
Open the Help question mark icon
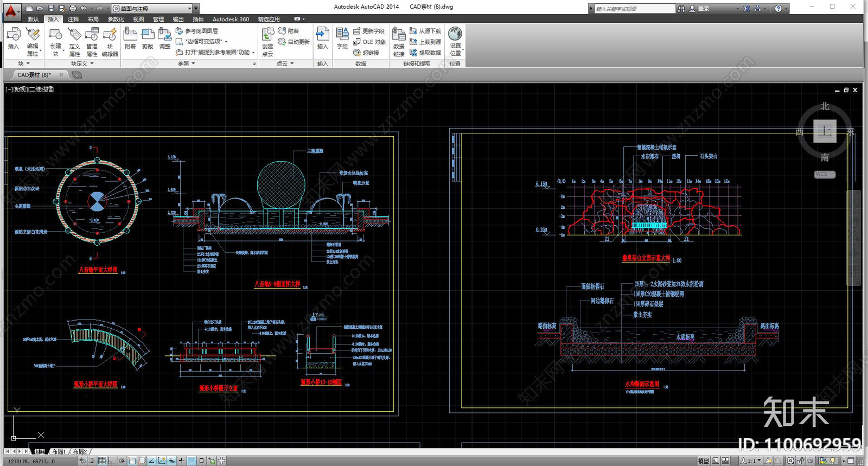click(778, 8)
